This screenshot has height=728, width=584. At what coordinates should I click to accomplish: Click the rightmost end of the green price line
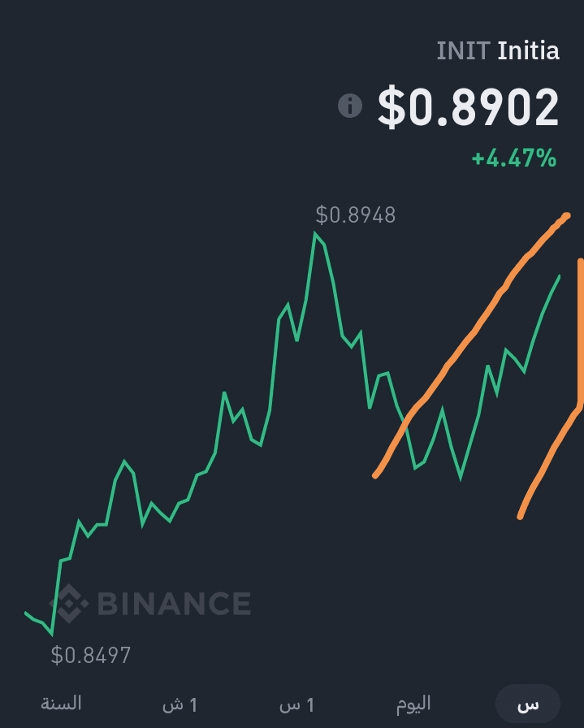click(560, 276)
